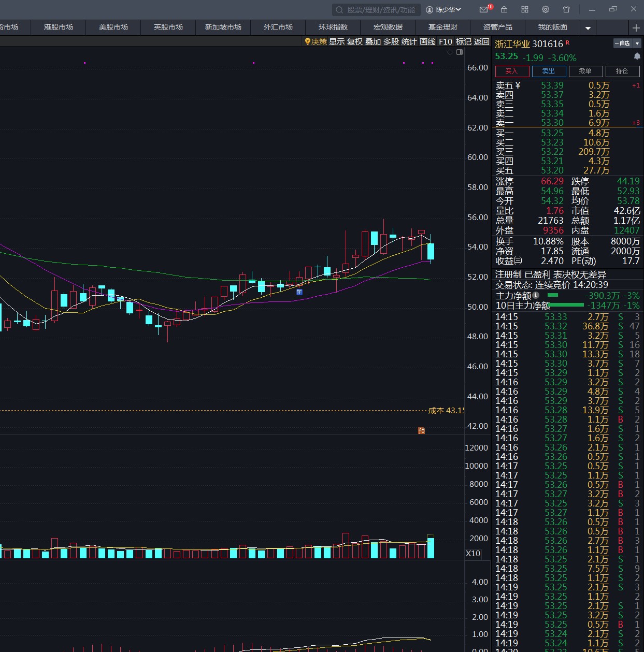Click the price alert bell icon

(x=637, y=56)
